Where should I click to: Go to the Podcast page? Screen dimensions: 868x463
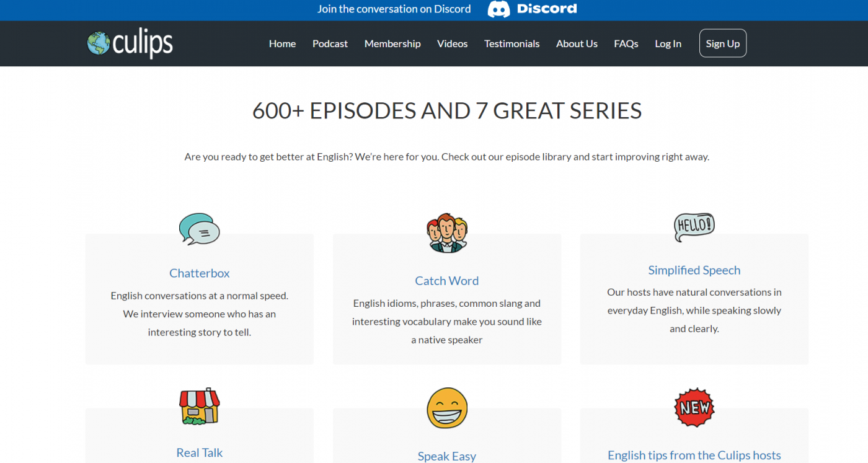point(330,43)
